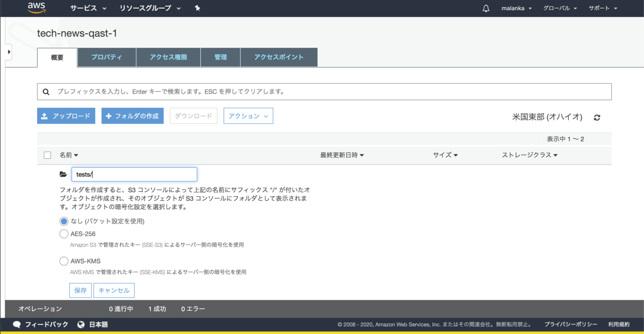Screen dimensions: 644x334
Task: Sort by サイズ column
Action: [445, 155]
